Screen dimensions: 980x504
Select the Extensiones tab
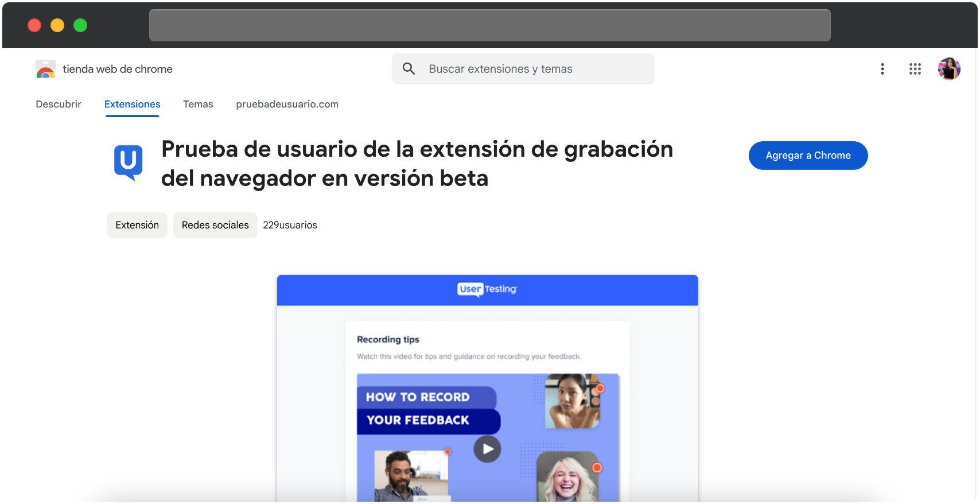[x=133, y=104]
